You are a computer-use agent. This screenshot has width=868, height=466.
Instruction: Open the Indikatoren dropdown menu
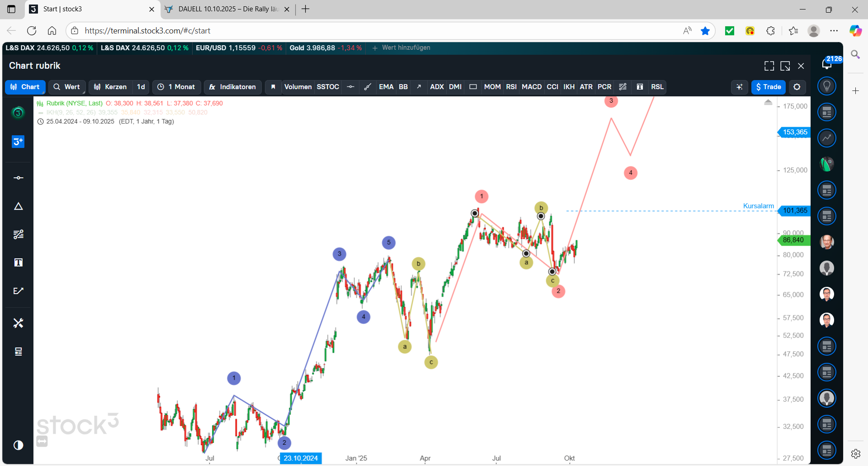click(233, 87)
